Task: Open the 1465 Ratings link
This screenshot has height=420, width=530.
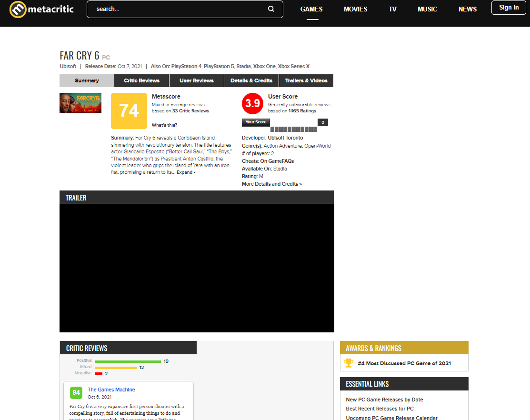Action: tap(302, 111)
